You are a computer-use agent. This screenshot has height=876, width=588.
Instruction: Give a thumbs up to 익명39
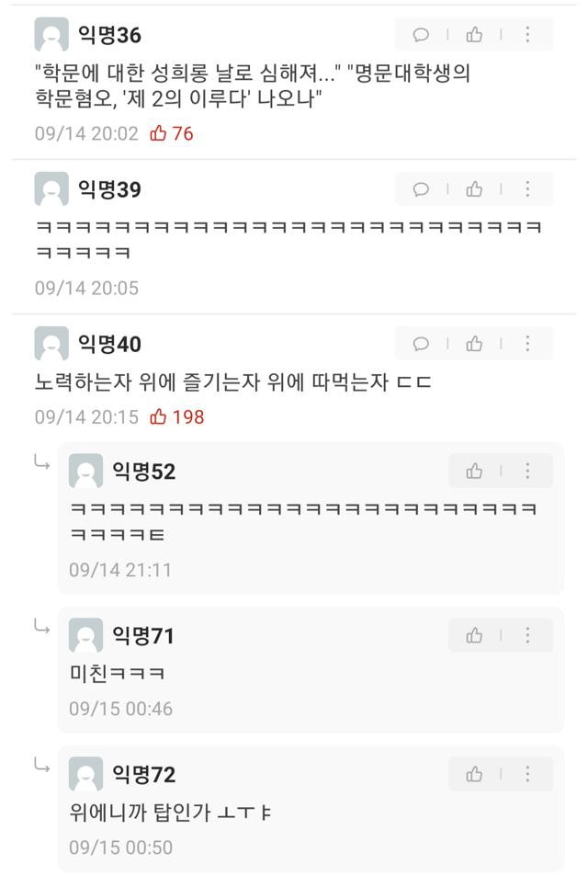pos(474,189)
